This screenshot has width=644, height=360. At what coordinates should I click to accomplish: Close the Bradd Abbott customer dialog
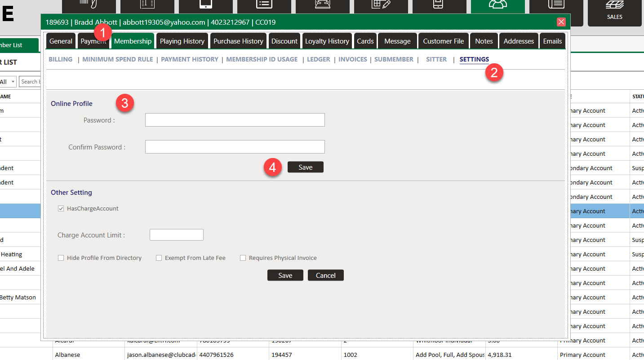tap(561, 22)
